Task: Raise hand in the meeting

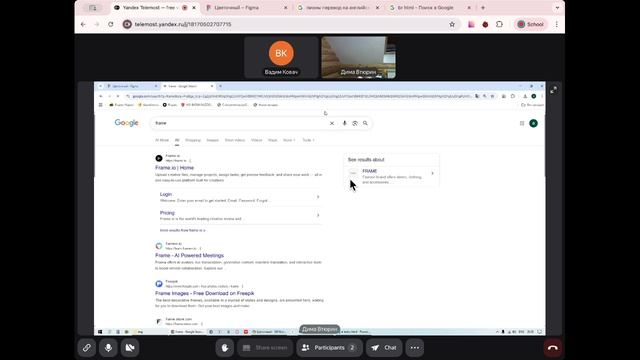Action: pos(224,348)
